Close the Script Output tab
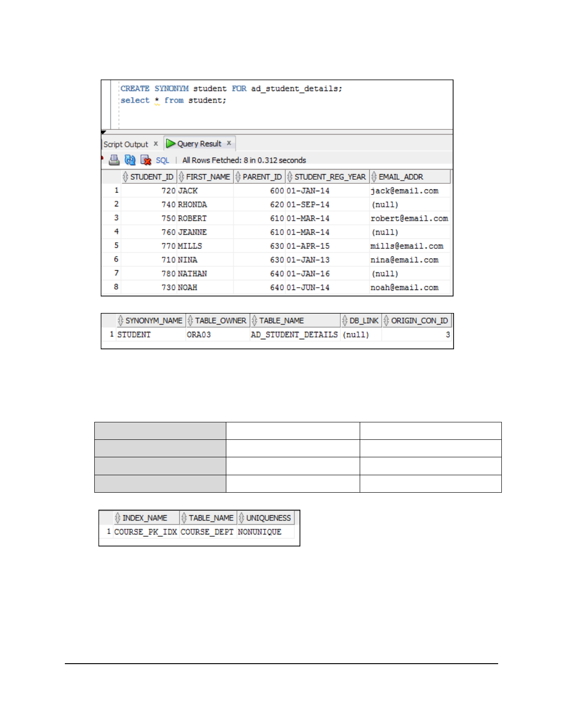563x728 pixels. tap(156, 144)
